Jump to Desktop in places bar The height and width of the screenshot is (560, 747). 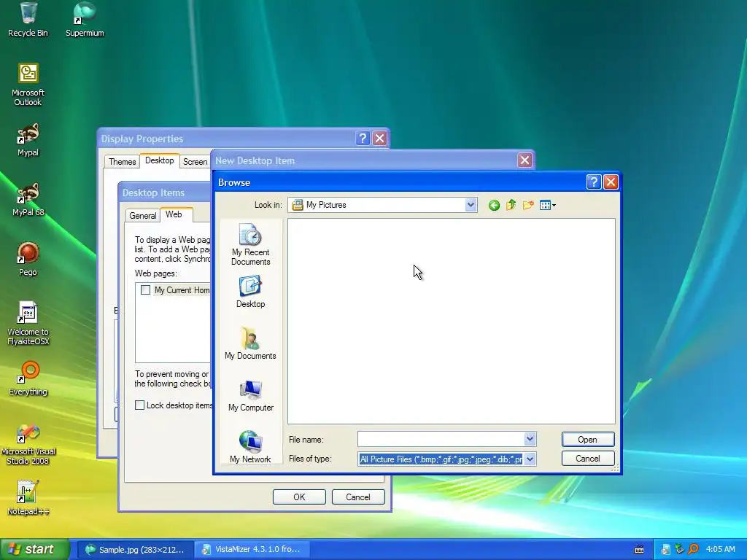pyautogui.click(x=251, y=292)
